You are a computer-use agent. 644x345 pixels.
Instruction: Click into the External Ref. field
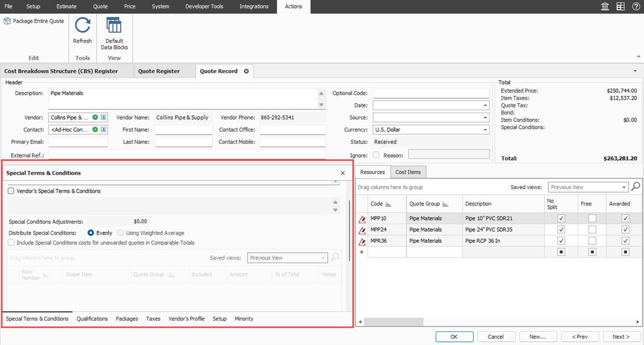click(x=187, y=154)
